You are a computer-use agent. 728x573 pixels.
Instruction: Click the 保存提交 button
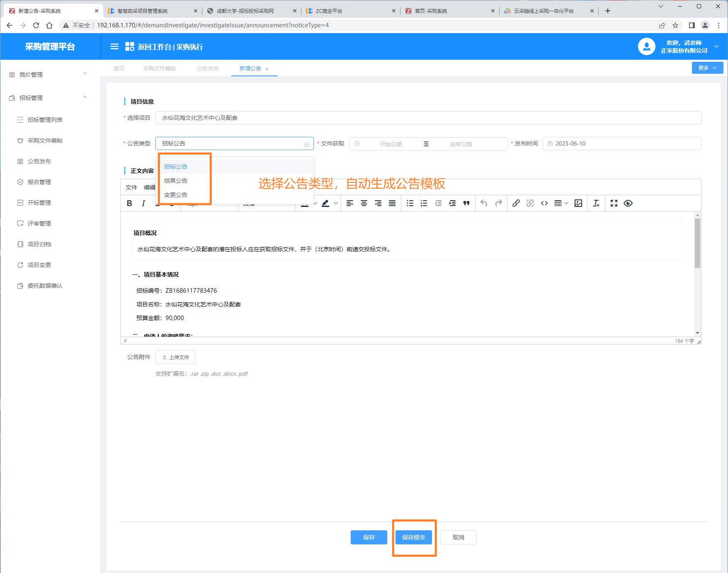(414, 537)
